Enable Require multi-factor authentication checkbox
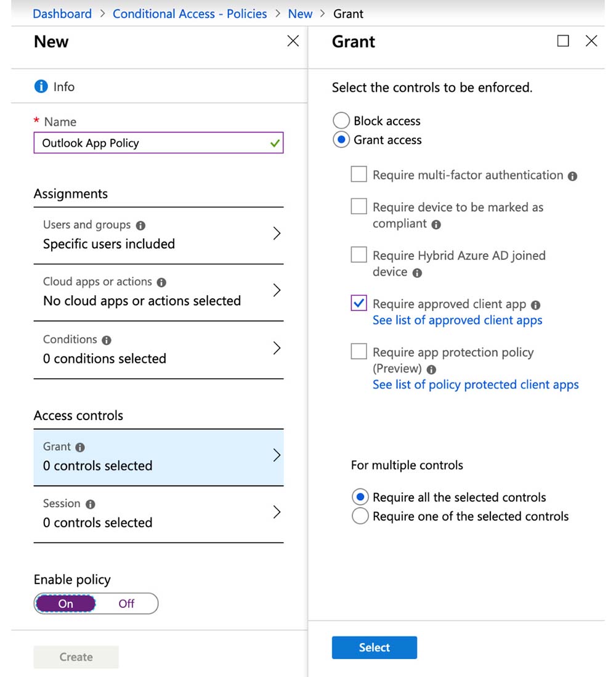Screen dimensions: 616x677 click(359, 175)
